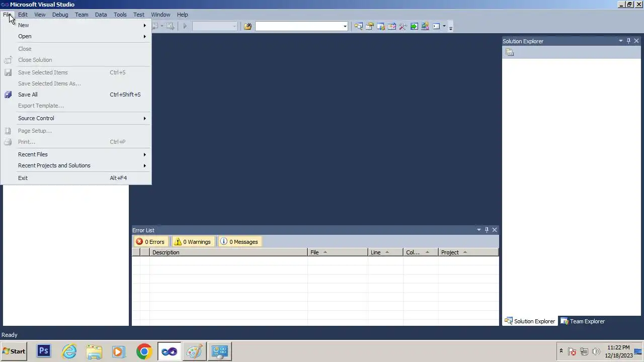
Task: Choose Exit in File menu
Action: coord(75,178)
